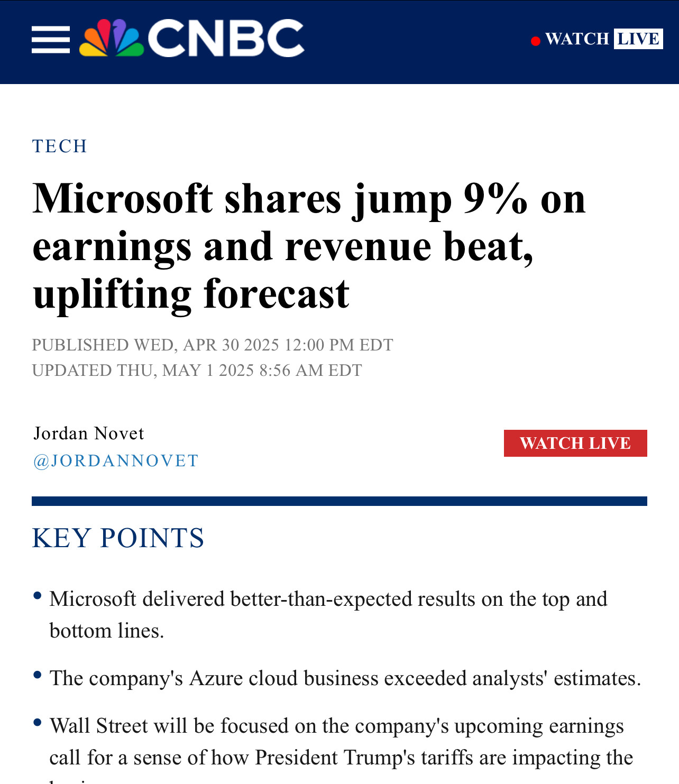Open the hamburger navigation menu

click(x=51, y=40)
